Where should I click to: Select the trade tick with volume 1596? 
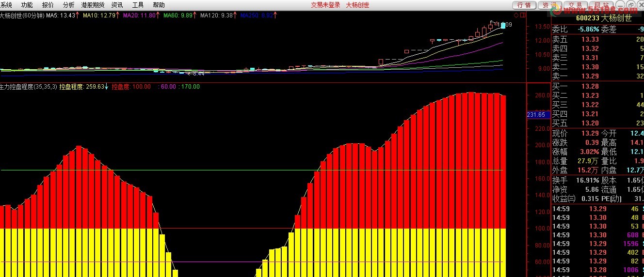pyautogui.click(x=598, y=244)
